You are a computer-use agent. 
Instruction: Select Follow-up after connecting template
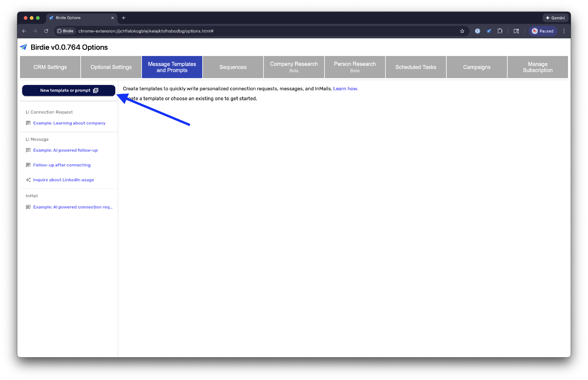[62, 165]
